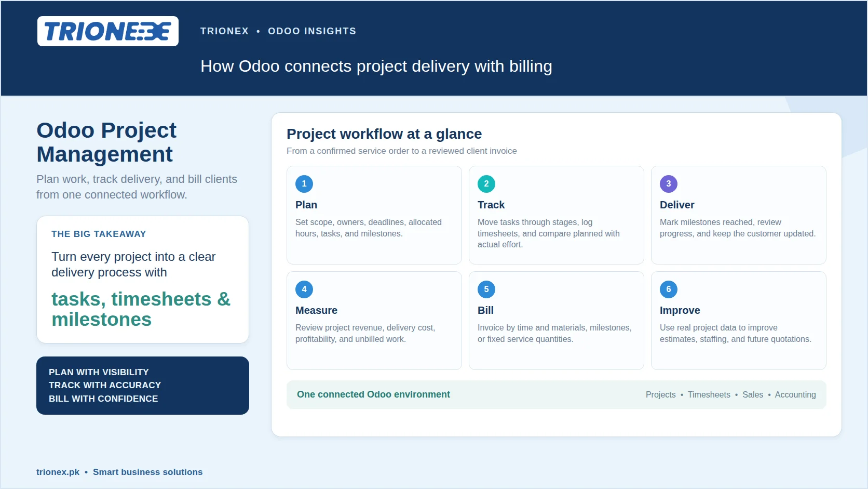Click 'Smart business solutions' footer text
Viewport: 868px width, 489px height.
[147, 472]
